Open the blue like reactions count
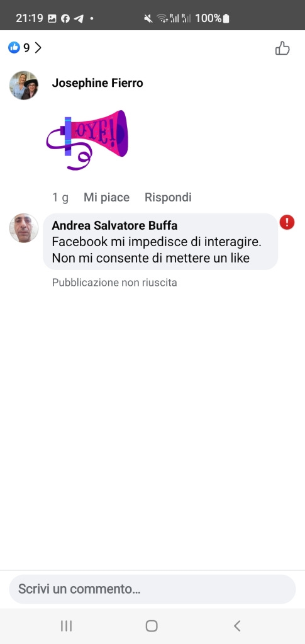 (19, 48)
